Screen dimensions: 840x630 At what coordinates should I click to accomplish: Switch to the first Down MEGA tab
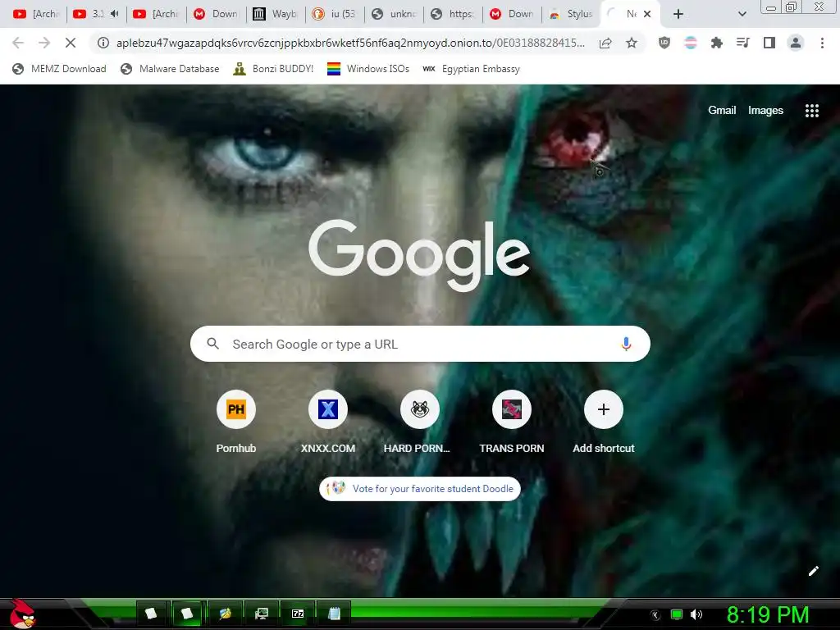[x=217, y=14]
